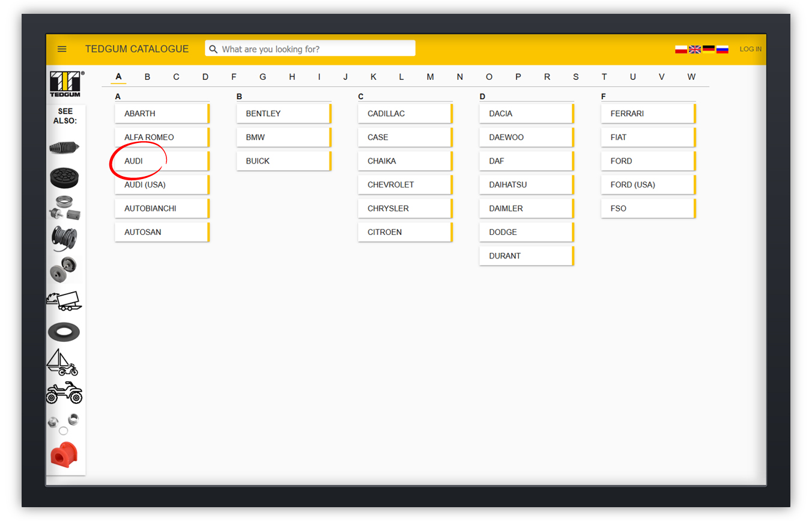Select the BUICK brand
Image resolution: width=812 pixels, height=521 pixels.
coord(284,161)
